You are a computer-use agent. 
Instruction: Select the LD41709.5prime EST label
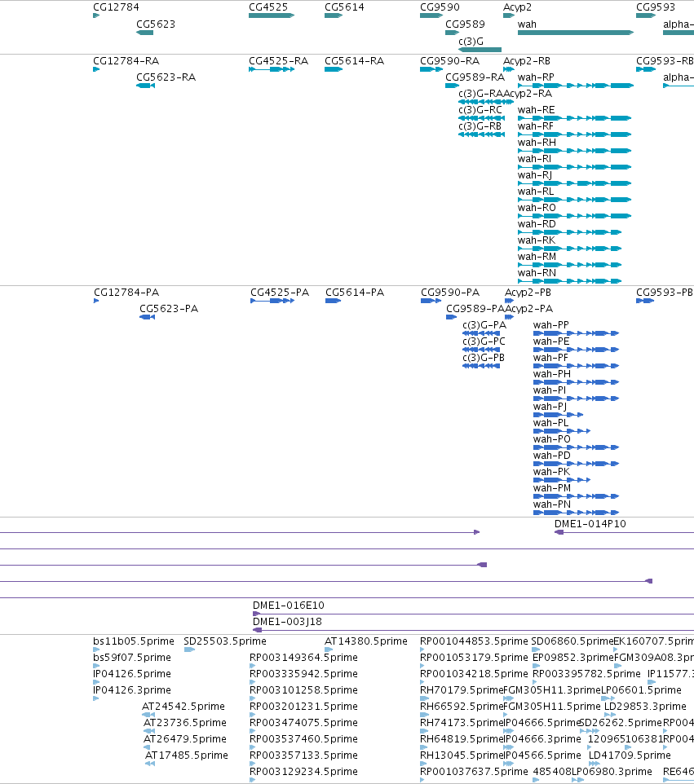click(630, 755)
